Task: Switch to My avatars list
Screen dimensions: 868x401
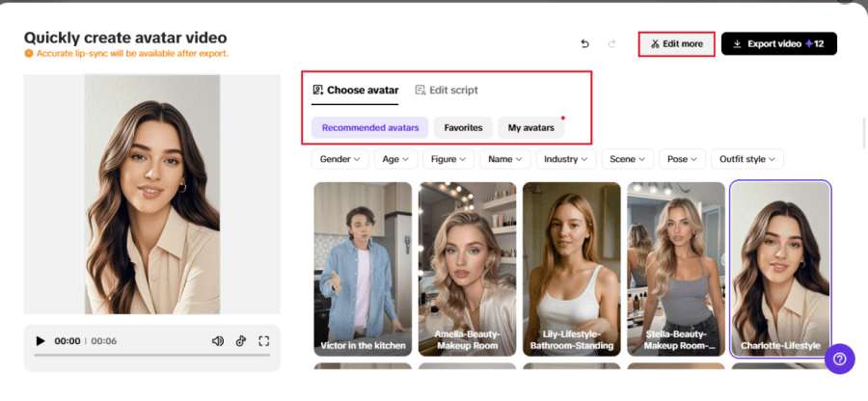Action: [531, 127]
